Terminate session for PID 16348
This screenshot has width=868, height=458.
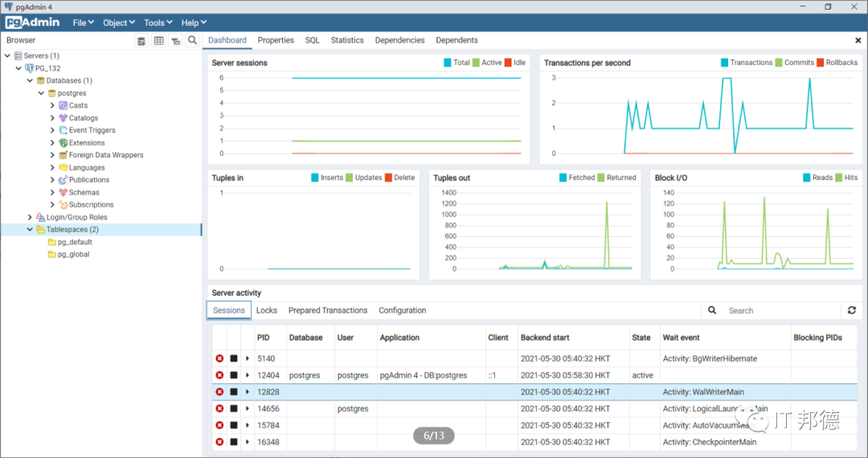[219, 442]
